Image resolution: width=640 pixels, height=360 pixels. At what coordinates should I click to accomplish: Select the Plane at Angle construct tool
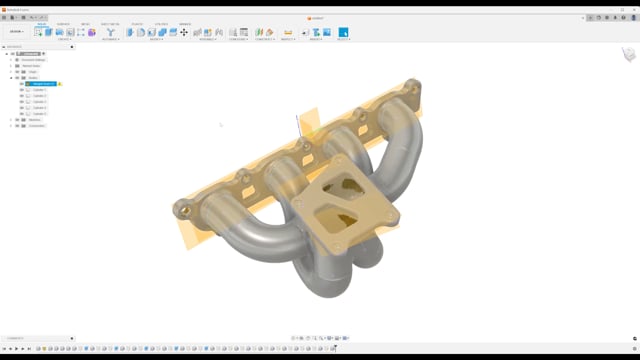pos(270,32)
